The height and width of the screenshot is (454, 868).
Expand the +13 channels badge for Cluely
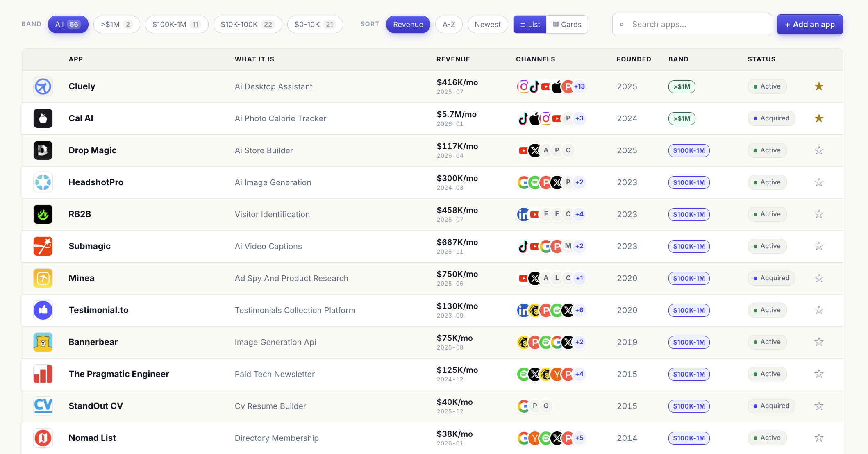coord(579,86)
